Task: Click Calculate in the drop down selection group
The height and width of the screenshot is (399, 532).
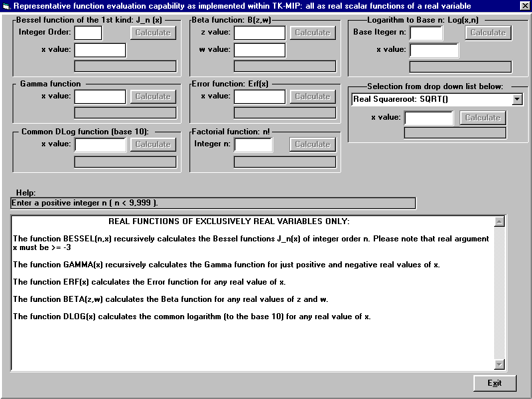Action: (x=483, y=118)
